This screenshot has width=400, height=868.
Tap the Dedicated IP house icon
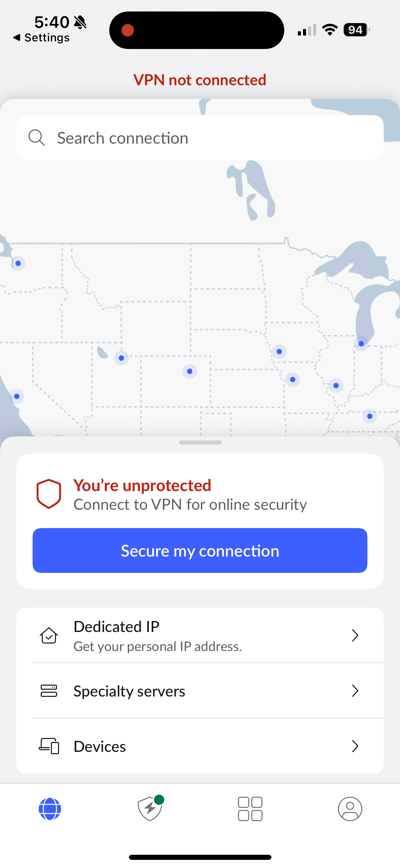[49, 635]
